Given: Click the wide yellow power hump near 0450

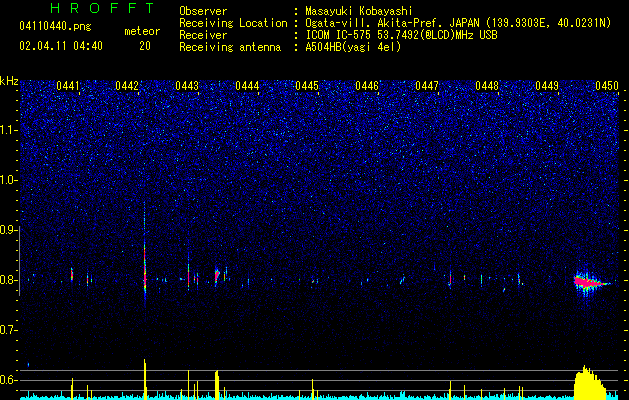Looking at the screenshot, I should (x=590, y=383).
